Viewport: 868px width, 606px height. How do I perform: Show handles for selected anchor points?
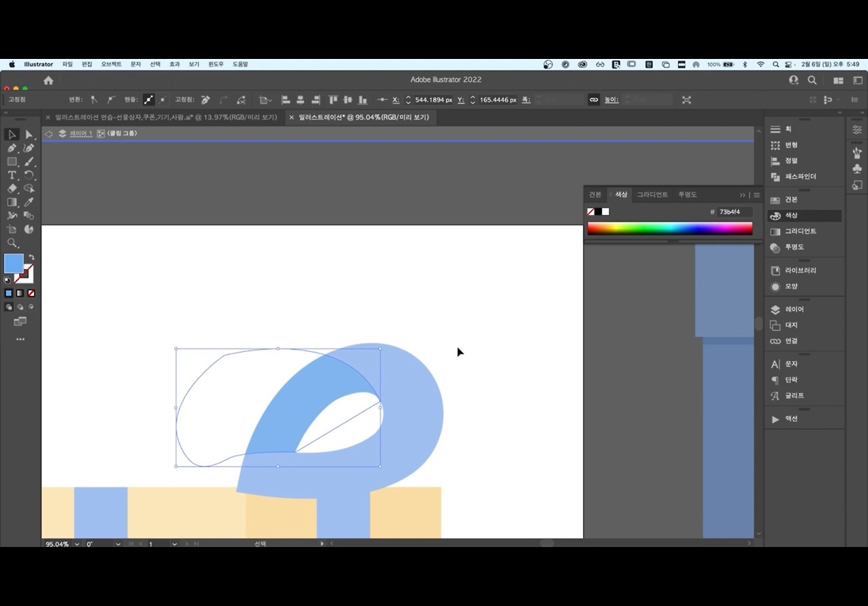[x=149, y=100]
